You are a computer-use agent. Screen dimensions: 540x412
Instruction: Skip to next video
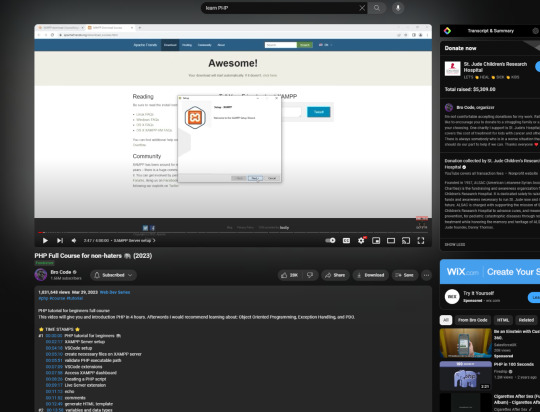[60, 240]
